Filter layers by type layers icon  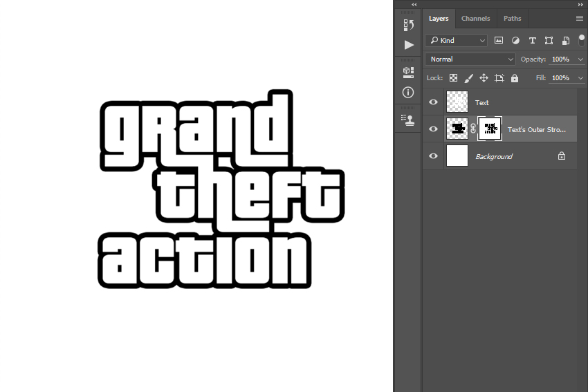point(532,41)
